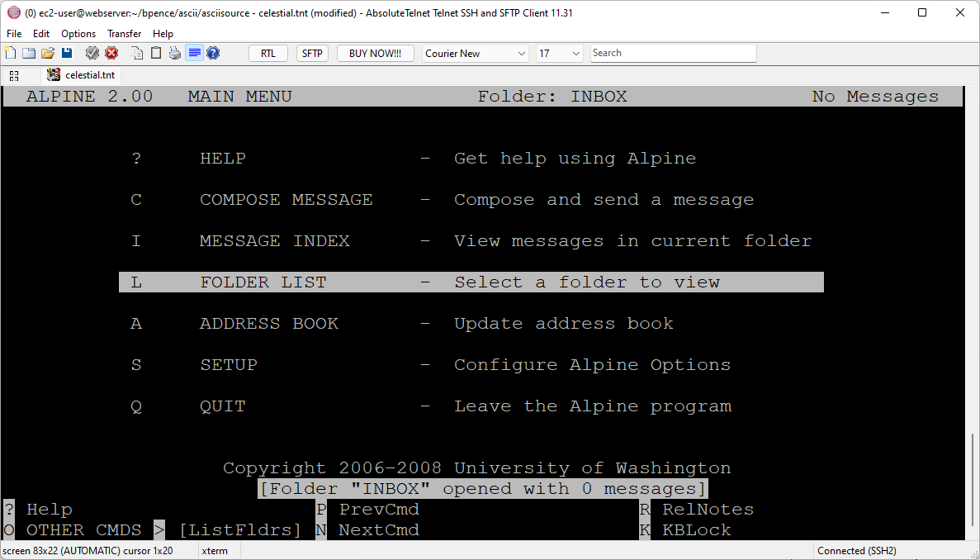Click 'RelNotes' command at bottom
The image size is (980, 560).
pos(708,510)
